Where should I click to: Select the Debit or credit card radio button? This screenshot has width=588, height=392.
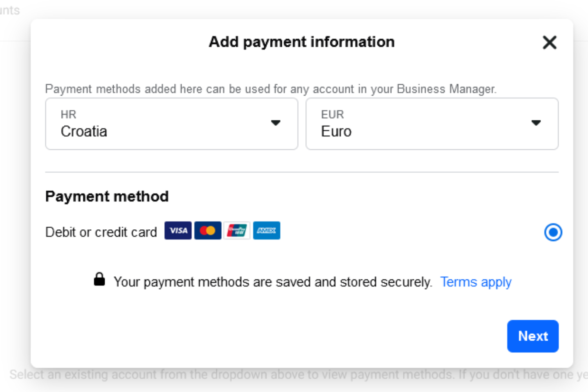[553, 232]
